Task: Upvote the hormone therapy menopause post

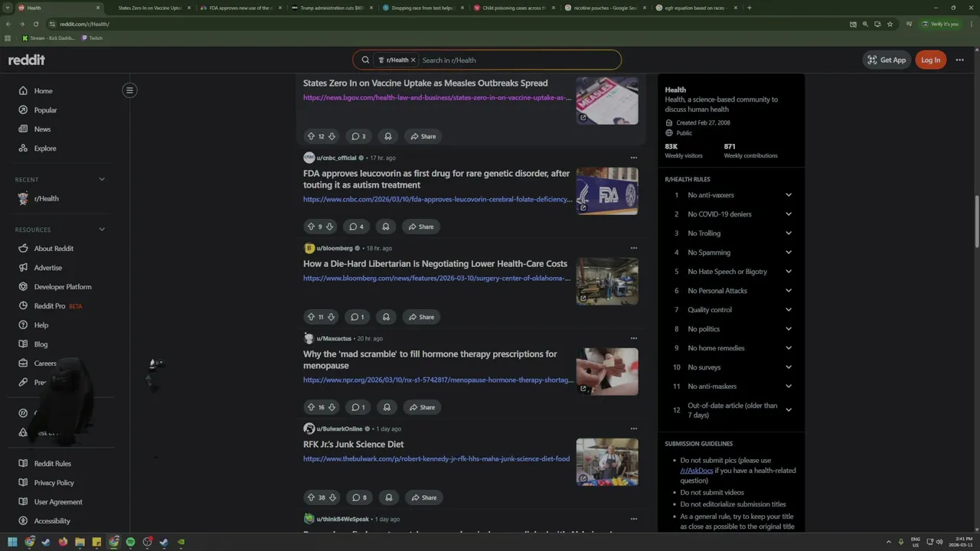Action: point(311,407)
